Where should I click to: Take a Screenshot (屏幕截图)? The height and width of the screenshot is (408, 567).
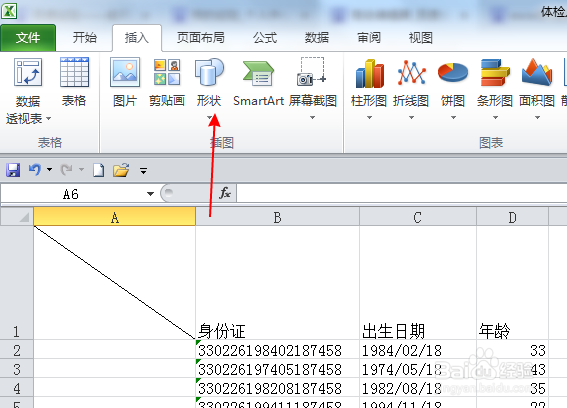(312, 89)
